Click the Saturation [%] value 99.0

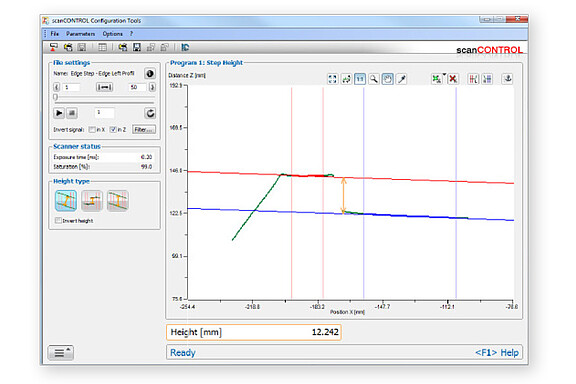(146, 166)
